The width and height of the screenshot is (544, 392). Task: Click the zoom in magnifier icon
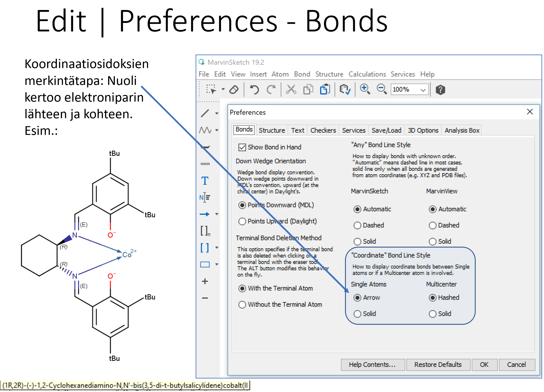coord(365,89)
